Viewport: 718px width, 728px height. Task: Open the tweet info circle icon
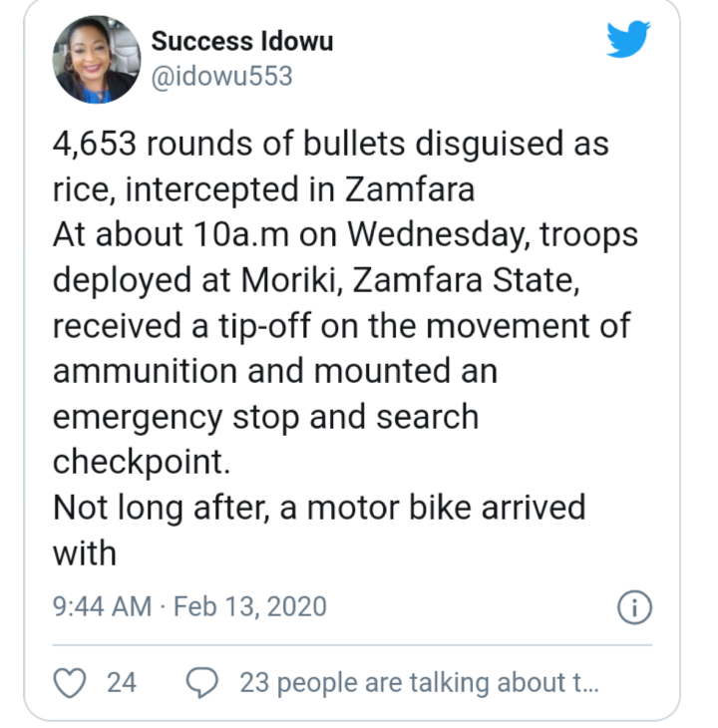(634, 606)
